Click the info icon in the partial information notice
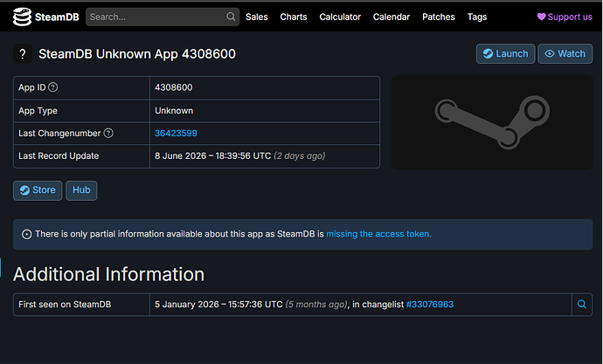Viewport: 603px width, 364px height. click(26, 234)
